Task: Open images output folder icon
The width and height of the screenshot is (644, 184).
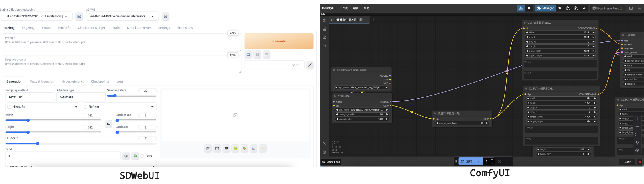Action: [208, 148]
